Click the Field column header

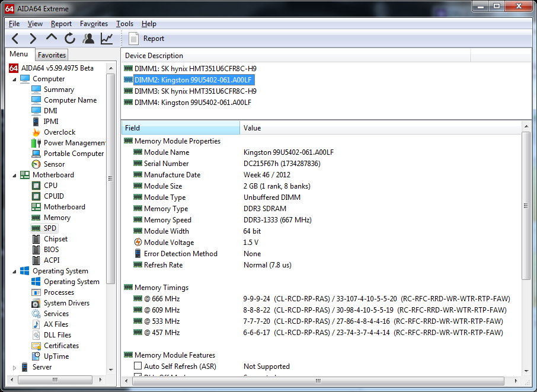tap(181, 128)
